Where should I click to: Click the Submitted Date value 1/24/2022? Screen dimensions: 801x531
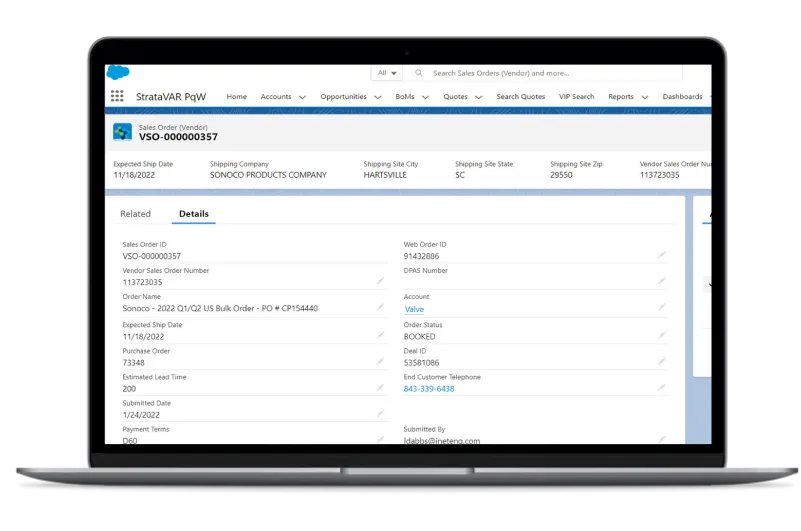141,415
